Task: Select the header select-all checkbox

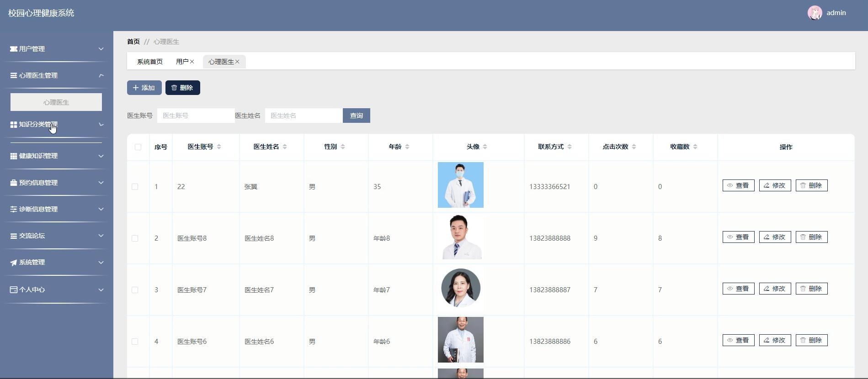Action: 138,147
